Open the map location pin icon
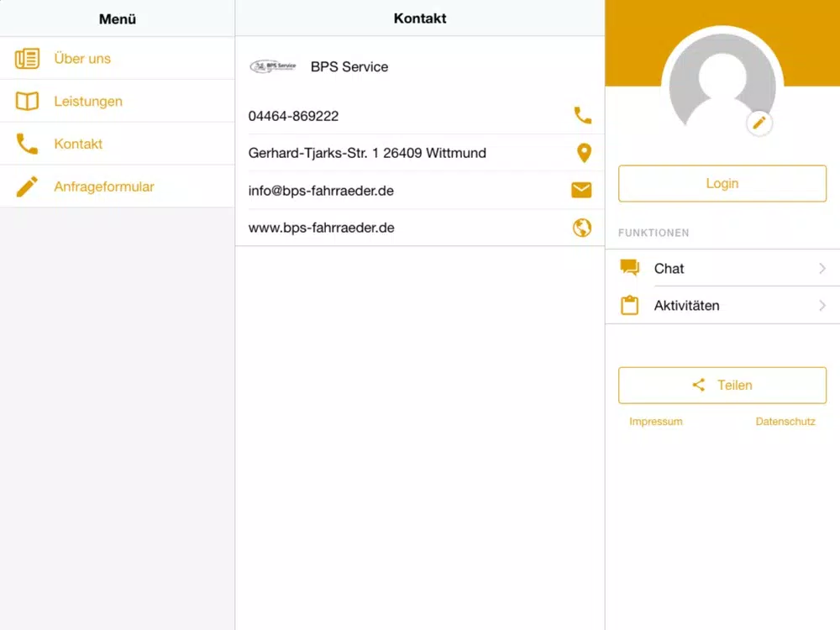This screenshot has width=840, height=630. 583,153
